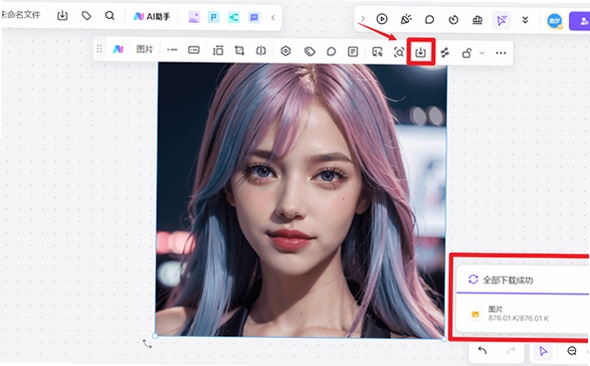Click the voting ballot icon

(x=477, y=20)
